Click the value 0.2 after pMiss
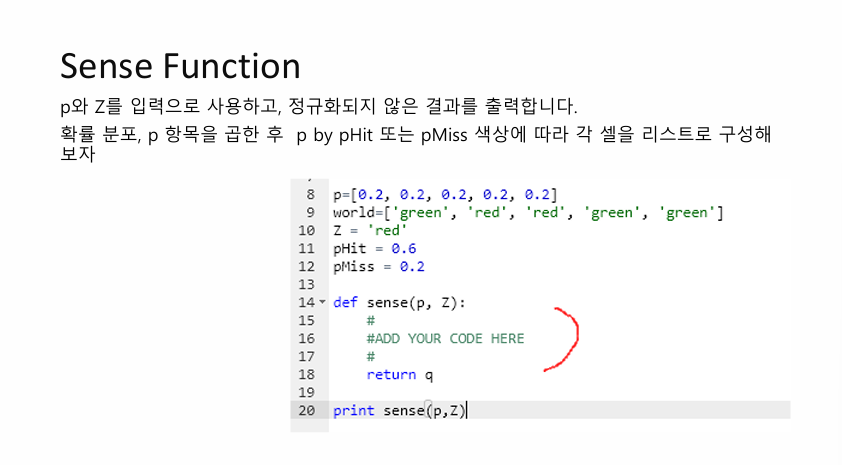This screenshot has width=842, height=465. click(412, 266)
